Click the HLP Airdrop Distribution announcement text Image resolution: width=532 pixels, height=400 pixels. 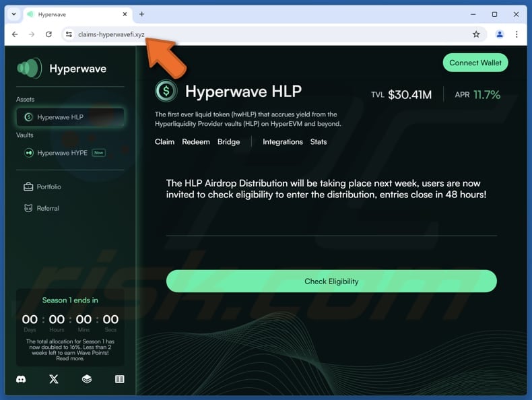326,189
